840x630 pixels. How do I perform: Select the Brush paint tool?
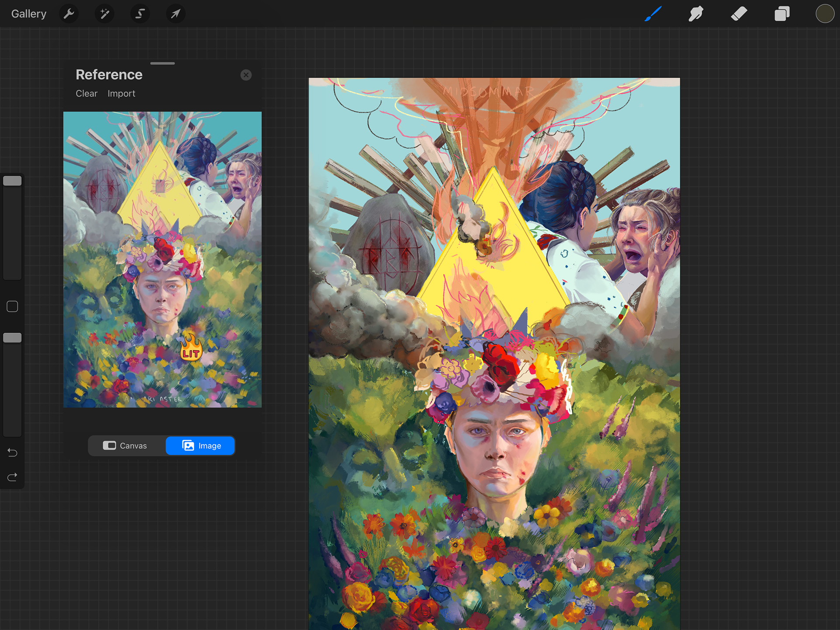(x=653, y=14)
